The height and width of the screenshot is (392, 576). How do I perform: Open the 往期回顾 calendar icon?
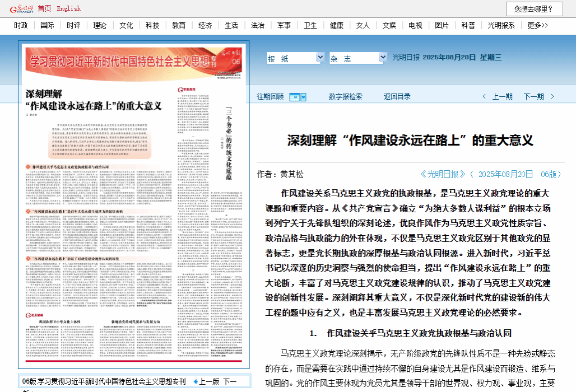(295, 97)
